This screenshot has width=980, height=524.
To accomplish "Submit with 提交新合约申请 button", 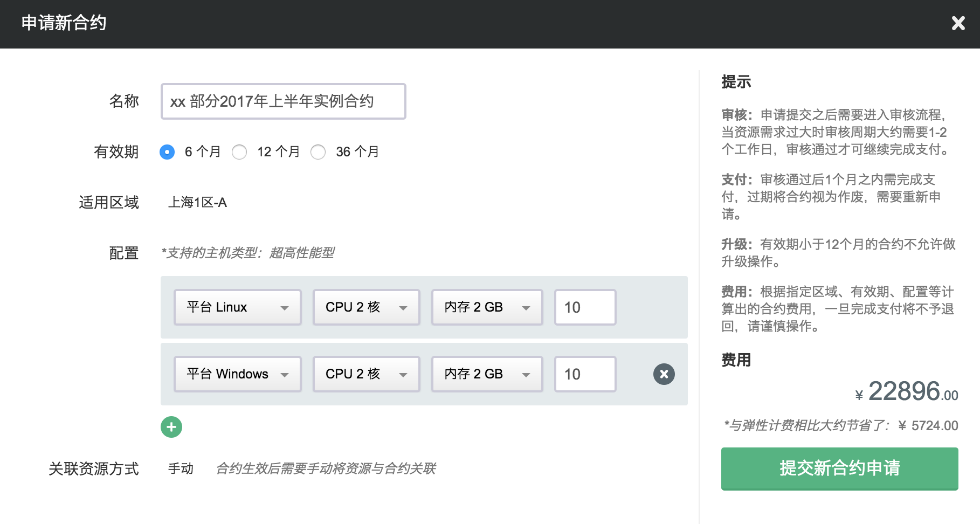I will (x=839, y=468).
